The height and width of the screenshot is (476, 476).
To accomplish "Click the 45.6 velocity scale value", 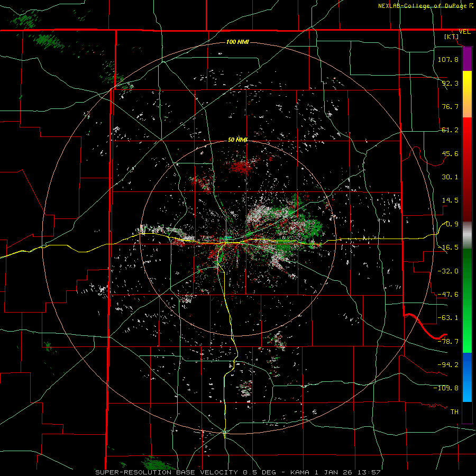I will point(450,153).
